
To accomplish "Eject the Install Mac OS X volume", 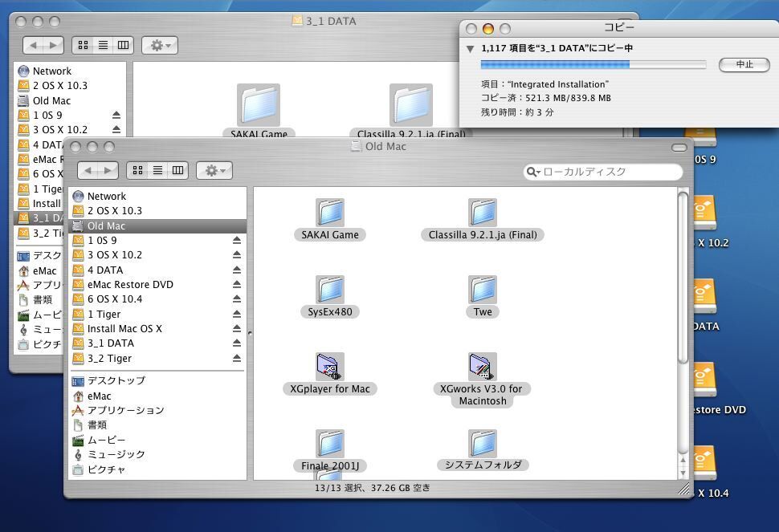I will pos(237,329).
